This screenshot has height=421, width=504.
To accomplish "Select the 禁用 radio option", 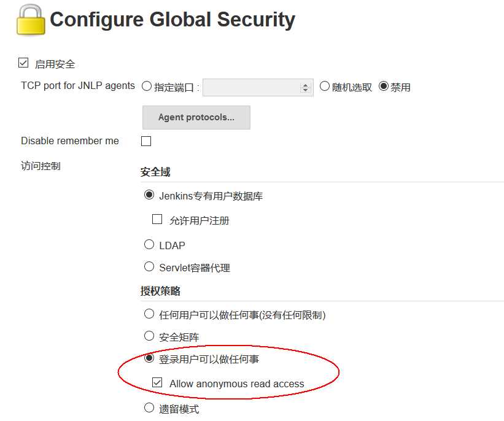I will [384, 87].
